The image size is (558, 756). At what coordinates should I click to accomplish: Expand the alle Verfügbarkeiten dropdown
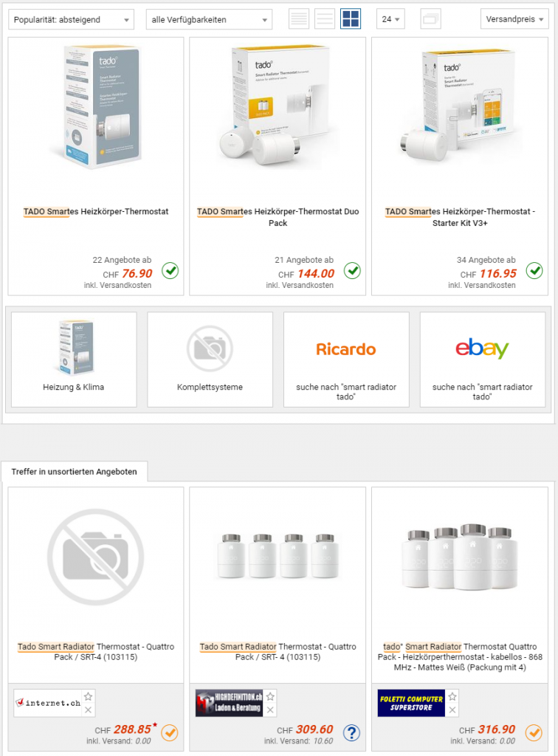click(209, 20)
